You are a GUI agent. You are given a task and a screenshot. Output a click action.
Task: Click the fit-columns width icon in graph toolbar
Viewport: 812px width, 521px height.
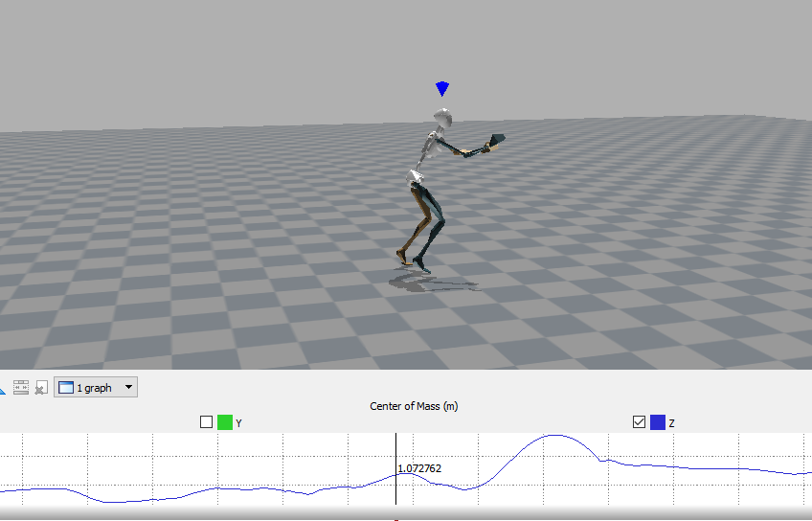point(21,388)
